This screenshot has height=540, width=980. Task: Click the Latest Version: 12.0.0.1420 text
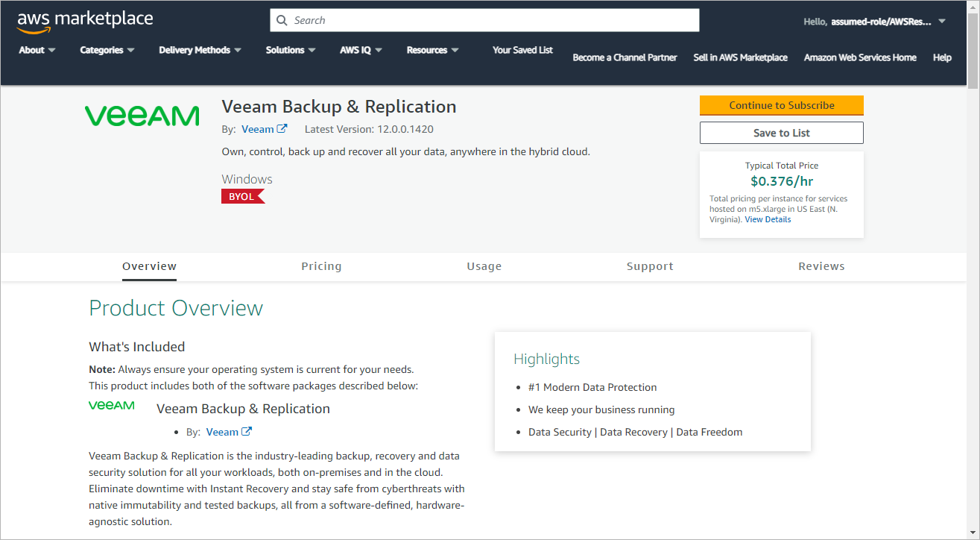[x=369, y=129]
